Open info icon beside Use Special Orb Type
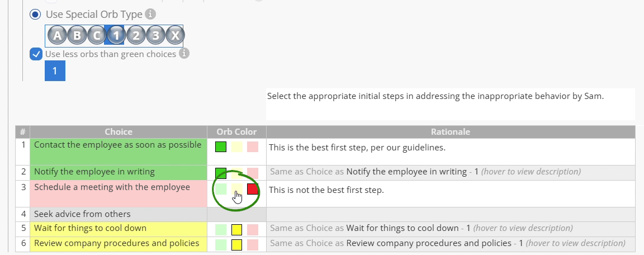 151,15
